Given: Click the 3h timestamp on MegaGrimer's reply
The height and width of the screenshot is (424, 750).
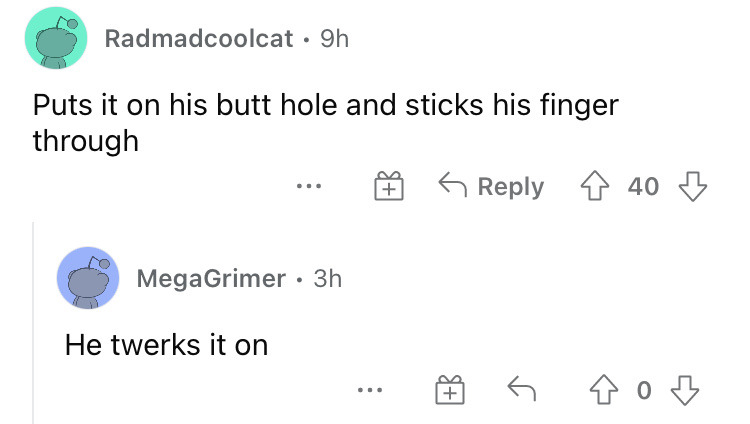Looking at the screenshot, I should click(328, 279).
